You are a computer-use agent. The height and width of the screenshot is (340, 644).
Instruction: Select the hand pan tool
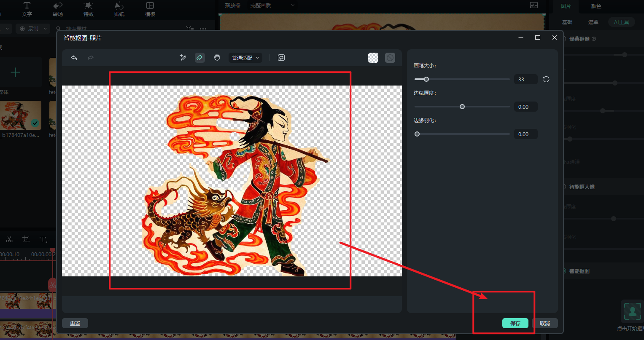[217, 58]
